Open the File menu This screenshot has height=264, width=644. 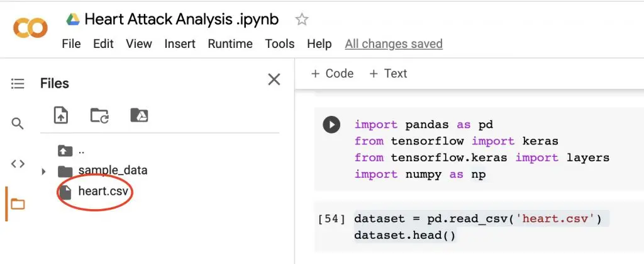pos(71,43)
